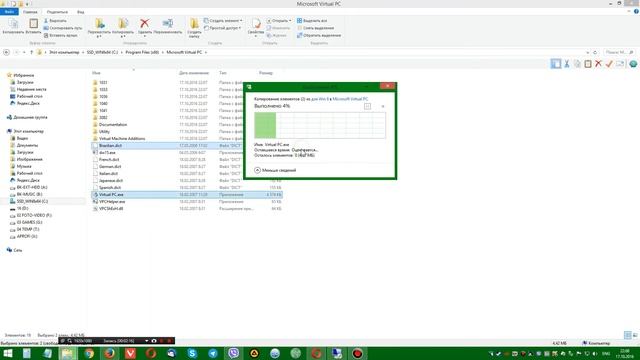Click the Up one level arrow
This screenshot has width=640, height=360.
31,52
